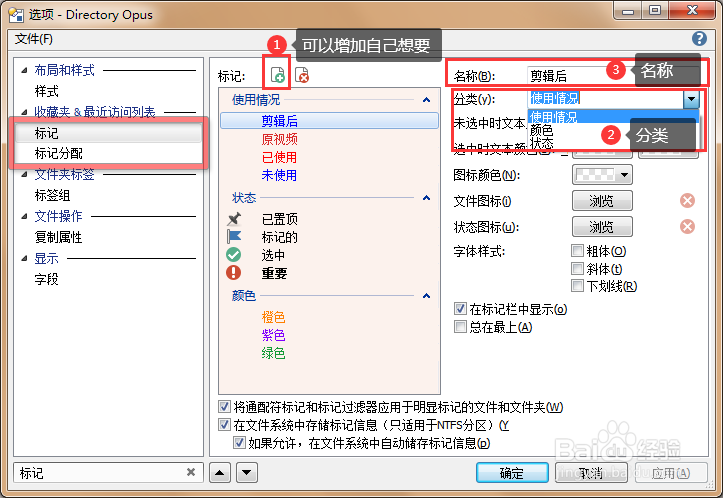Select the 已使用 label
723x498 pixels.
tap(279, 157)
